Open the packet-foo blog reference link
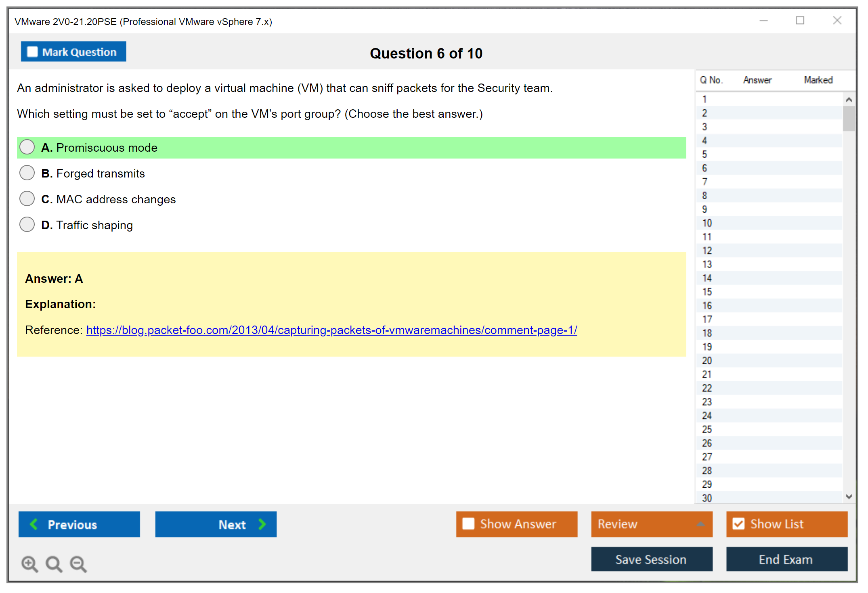 331,330
